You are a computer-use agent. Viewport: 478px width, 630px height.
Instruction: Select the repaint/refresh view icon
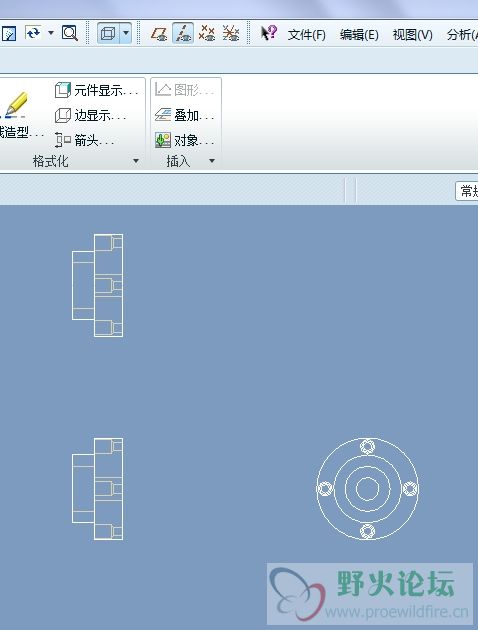(33, 33)
